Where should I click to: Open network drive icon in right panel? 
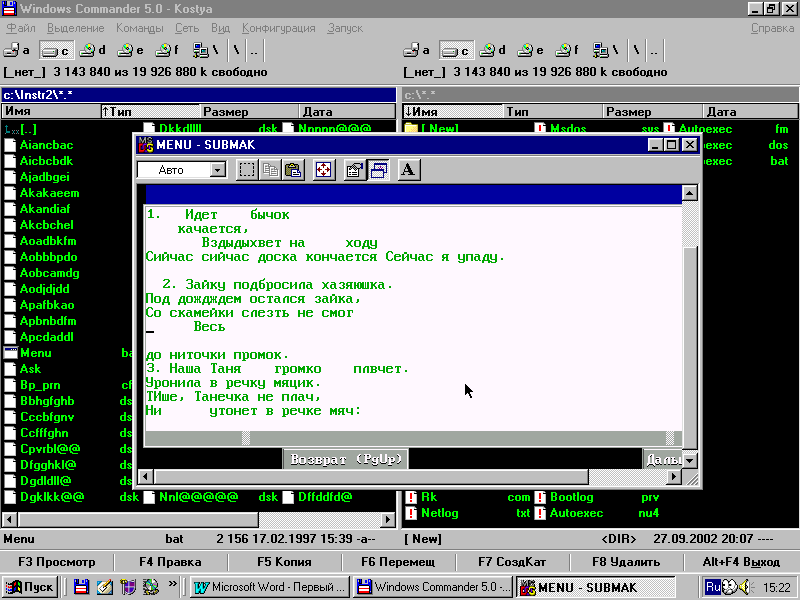tap(606, 50)
